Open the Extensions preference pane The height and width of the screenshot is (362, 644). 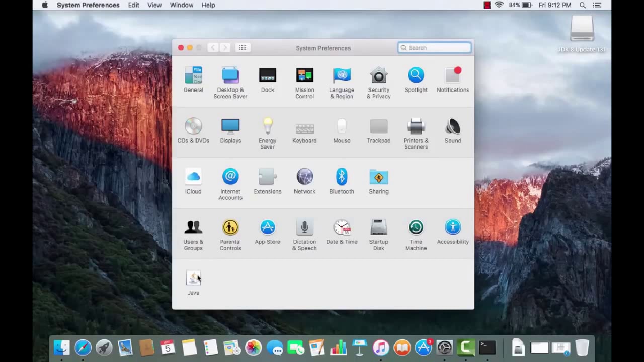tap(268, 181)
